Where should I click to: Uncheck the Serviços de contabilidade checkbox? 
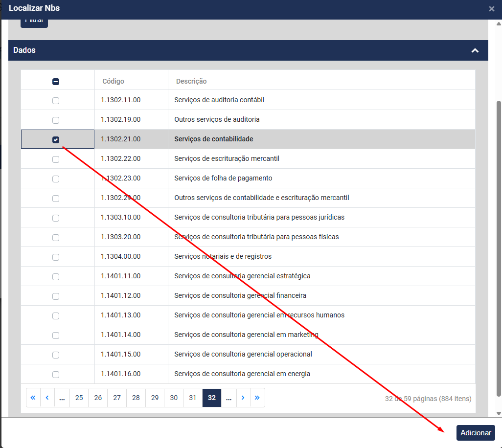(x=56, y=139)
